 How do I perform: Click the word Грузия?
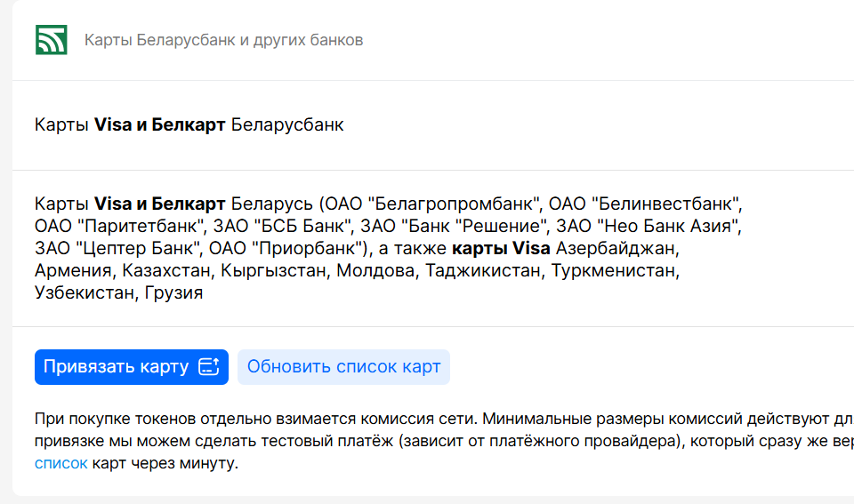(x=173, y=292)
